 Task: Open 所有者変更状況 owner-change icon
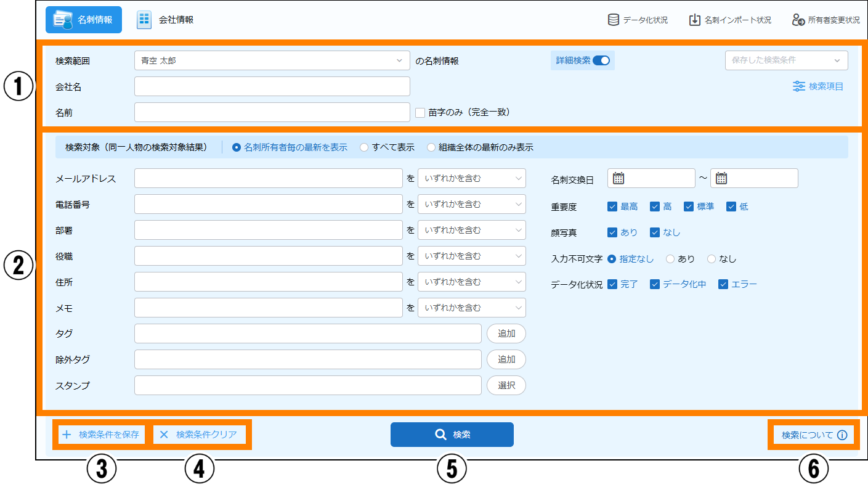pyautogui.click(x=798, y=20)
